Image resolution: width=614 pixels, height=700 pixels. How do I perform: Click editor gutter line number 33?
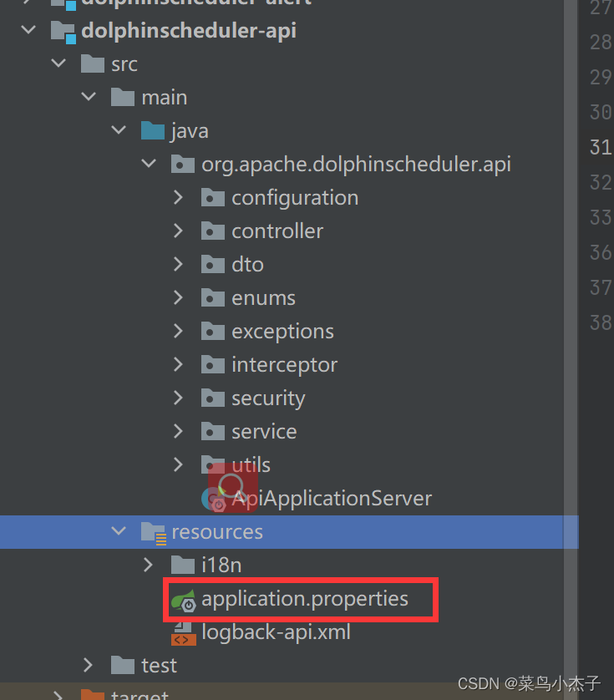[x=601, y=217]
